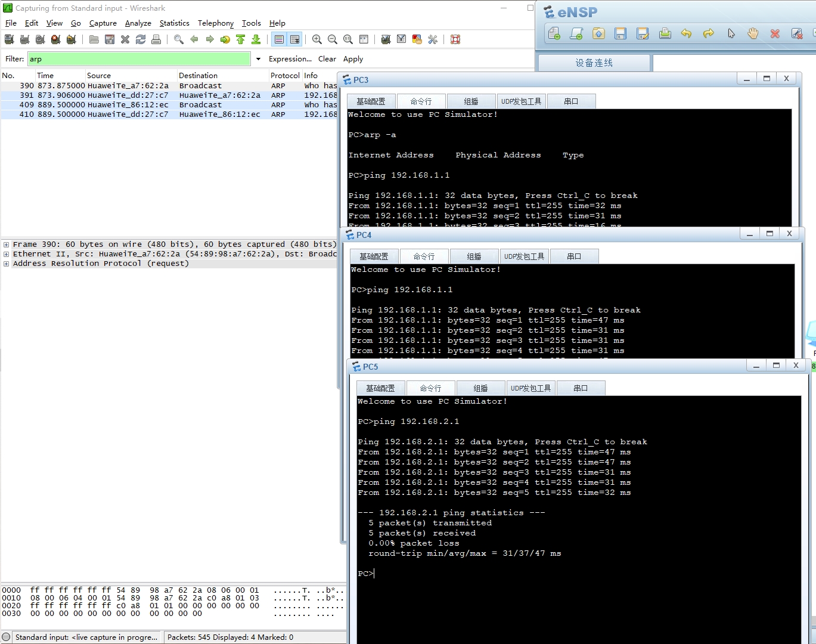Click in the arp filter input field
Image resolution: width=816 pixels, height=644 pixels.
[138, 59]
